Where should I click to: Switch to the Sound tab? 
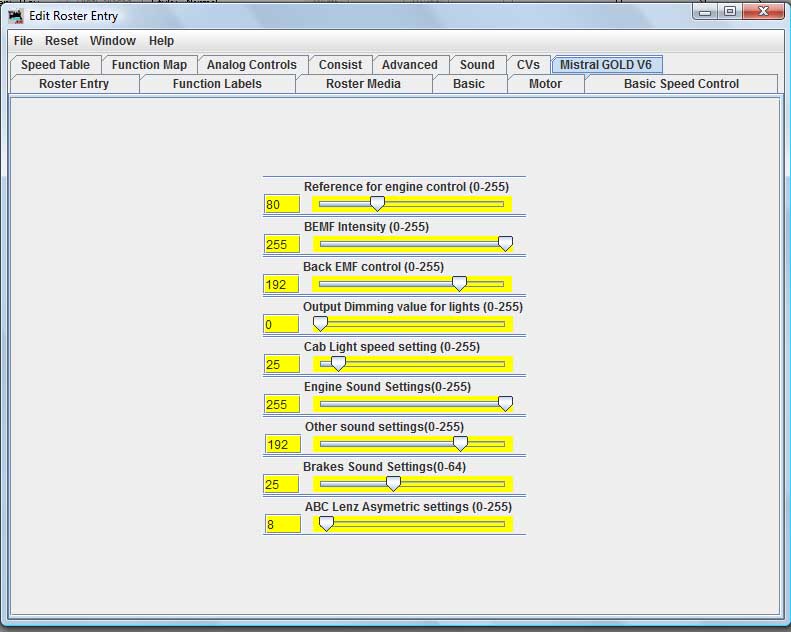[x=477, y=65]
